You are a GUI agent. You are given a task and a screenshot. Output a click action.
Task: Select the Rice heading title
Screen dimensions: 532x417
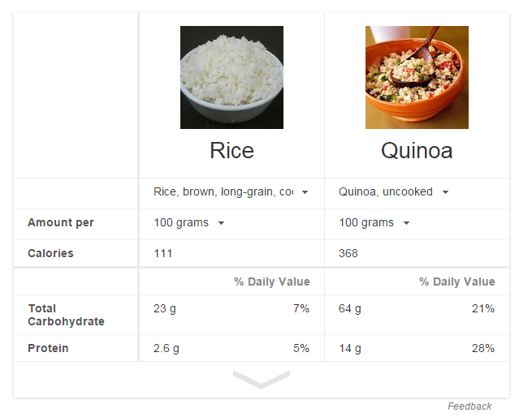pos(231,150)
